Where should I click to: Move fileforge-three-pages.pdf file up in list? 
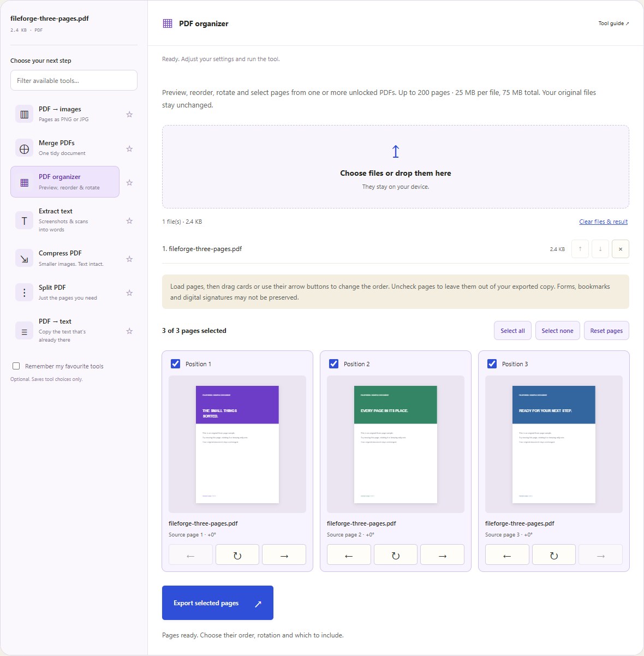point(580,249)
